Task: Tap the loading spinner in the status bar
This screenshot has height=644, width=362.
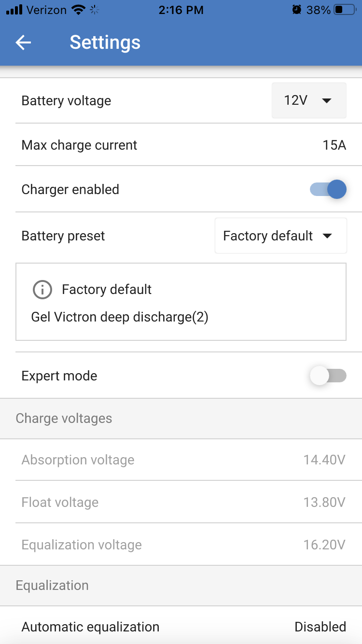Action: click(x=95, y=10)
